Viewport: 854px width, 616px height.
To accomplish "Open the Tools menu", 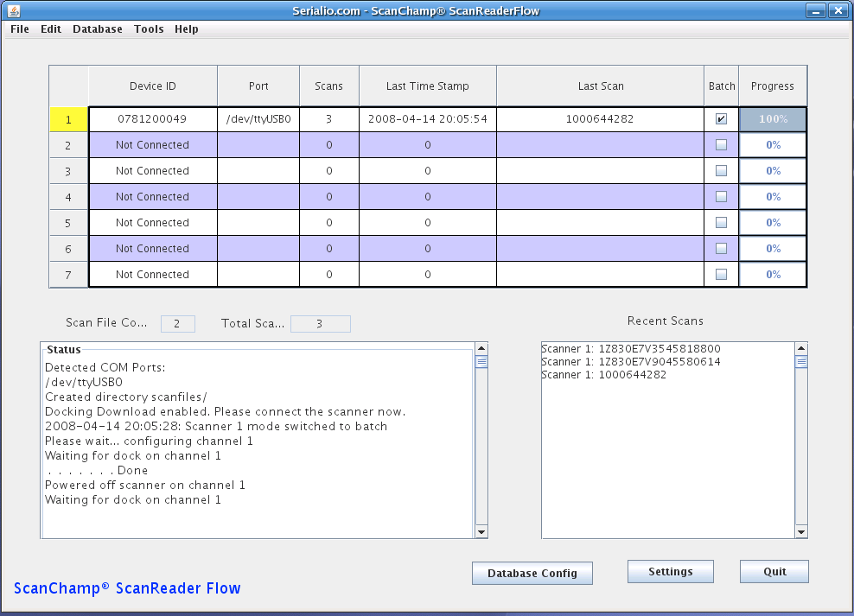I will pos(149,29).
